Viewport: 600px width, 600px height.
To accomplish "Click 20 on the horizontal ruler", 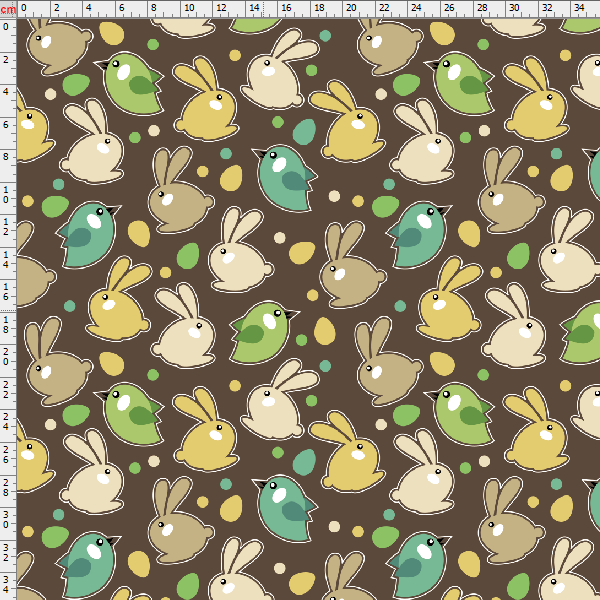I will [351, 7].
